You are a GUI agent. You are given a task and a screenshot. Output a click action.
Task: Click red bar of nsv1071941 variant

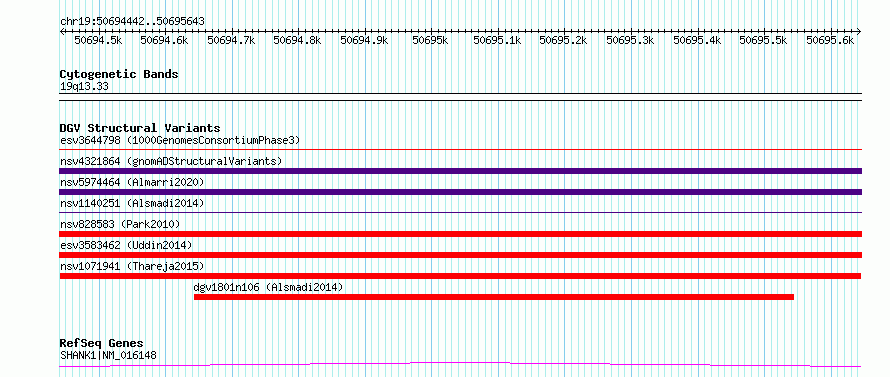(x=460, y=276)
